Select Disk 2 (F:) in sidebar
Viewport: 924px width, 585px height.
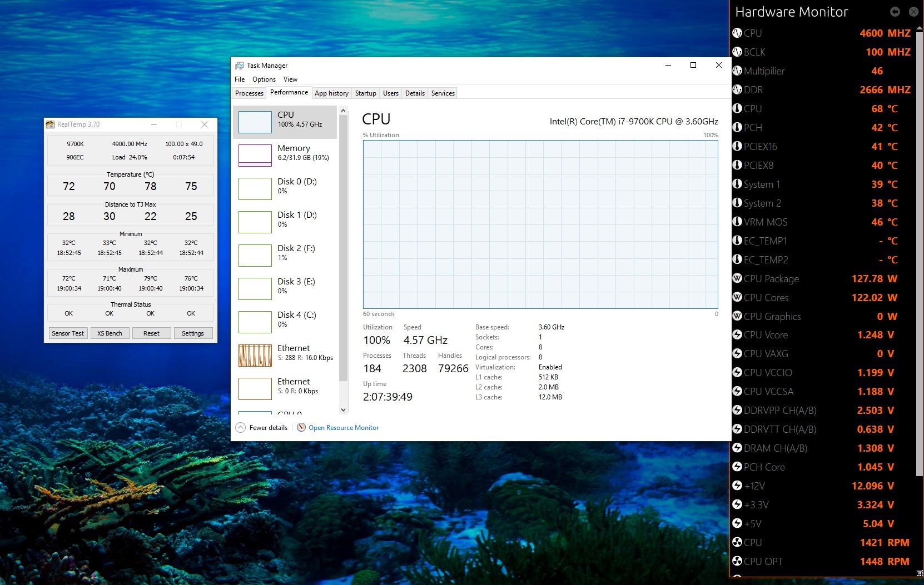(x=285, y=255)
